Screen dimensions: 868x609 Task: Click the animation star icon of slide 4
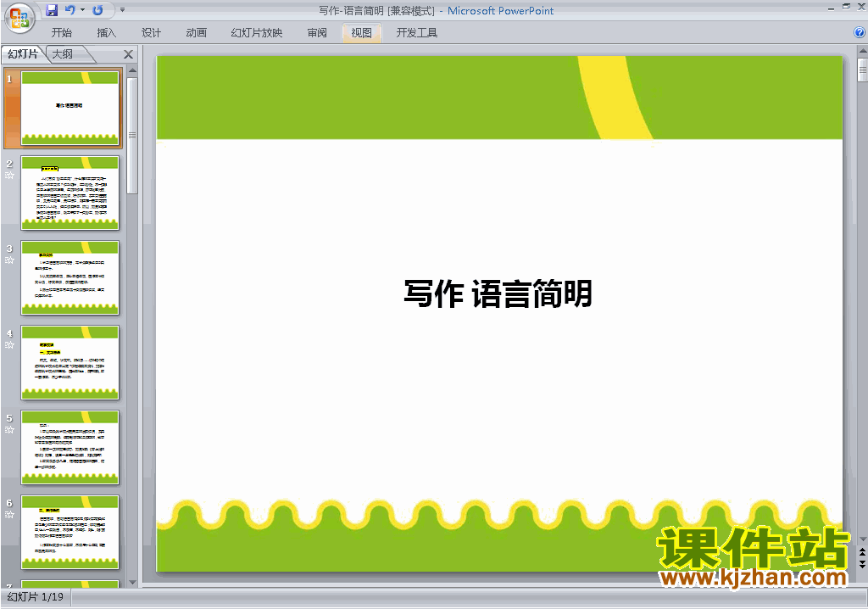[9, 345]
